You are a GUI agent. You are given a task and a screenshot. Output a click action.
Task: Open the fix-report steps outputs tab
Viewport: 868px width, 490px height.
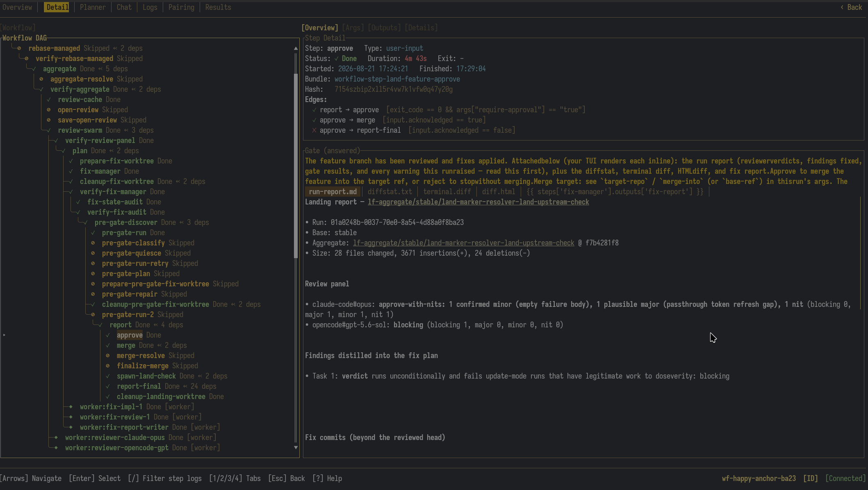[x=615, y=192]
